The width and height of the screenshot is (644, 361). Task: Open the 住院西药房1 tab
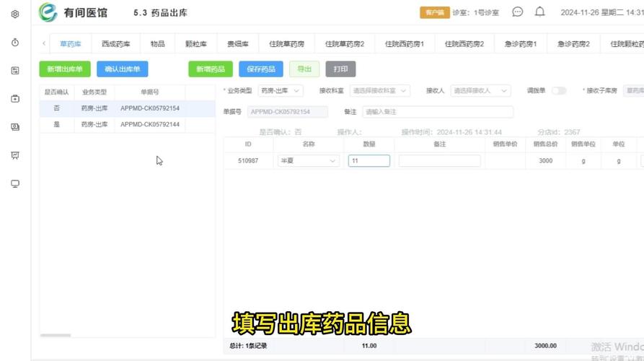[x=404, y=43]
